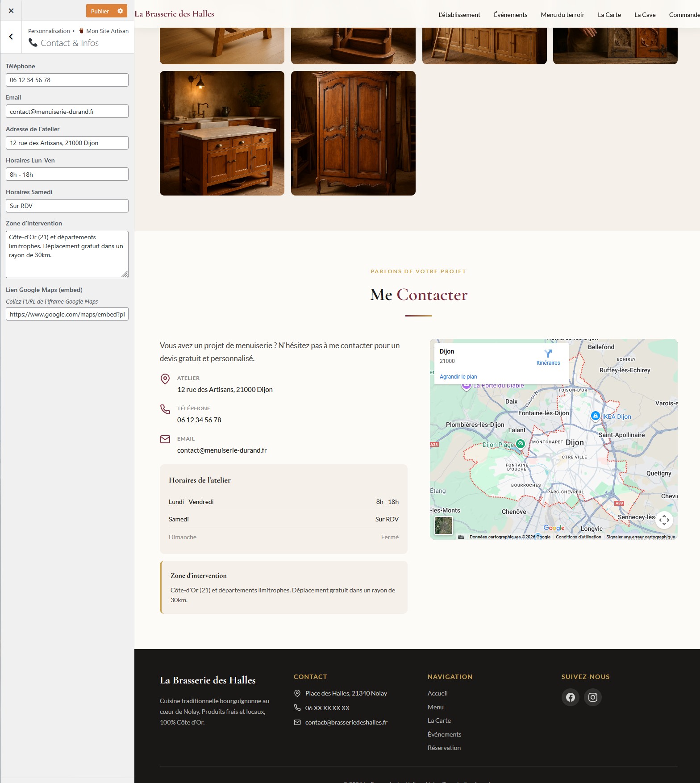Edit the Horaires Samedi field
Screen dimensions: 700x783
[x=67, y=206]
